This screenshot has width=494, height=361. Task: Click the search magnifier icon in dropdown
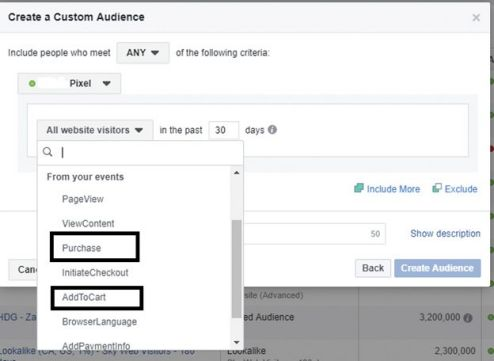tap(48, 152)
